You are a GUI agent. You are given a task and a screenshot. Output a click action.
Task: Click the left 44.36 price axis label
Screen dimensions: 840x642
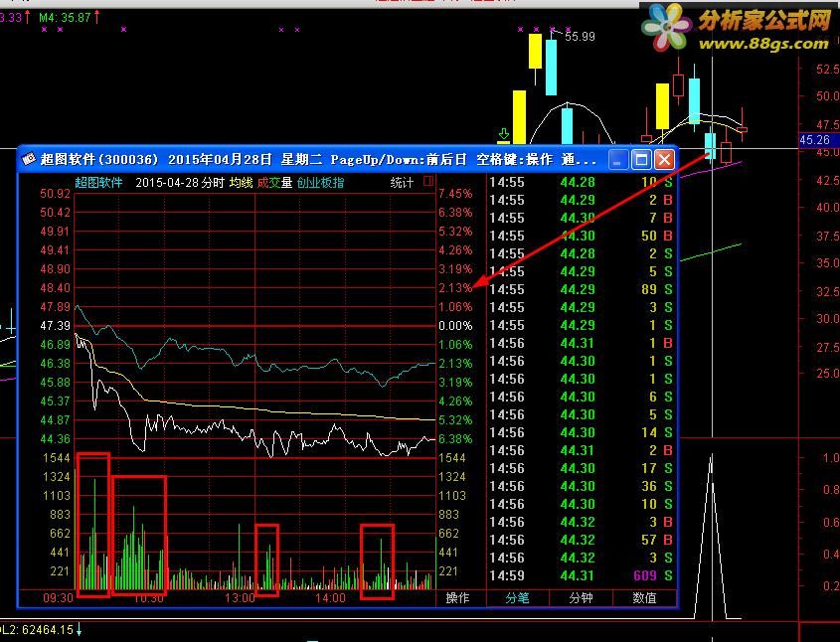click(x=56, y=439)
